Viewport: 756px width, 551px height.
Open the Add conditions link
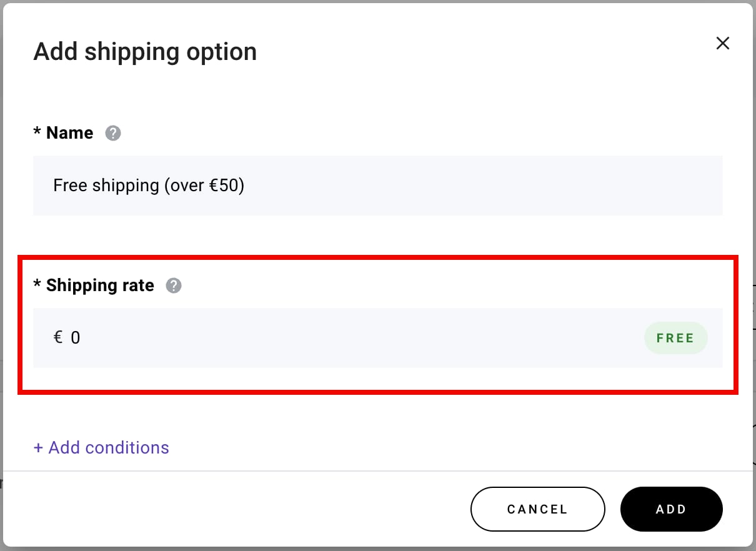pos(101,447)
